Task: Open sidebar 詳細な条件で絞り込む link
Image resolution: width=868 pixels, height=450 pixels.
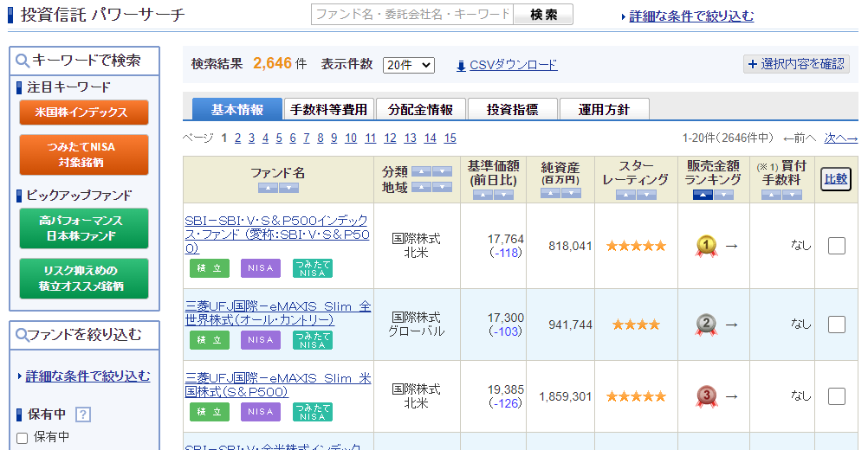Action: pyautogui.click(x=87, y=376)
